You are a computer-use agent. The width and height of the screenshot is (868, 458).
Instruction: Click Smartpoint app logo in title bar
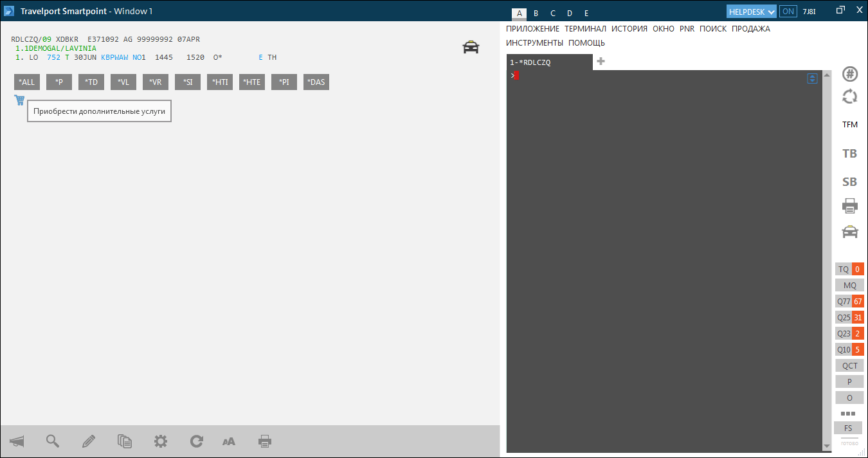point(10,11)
